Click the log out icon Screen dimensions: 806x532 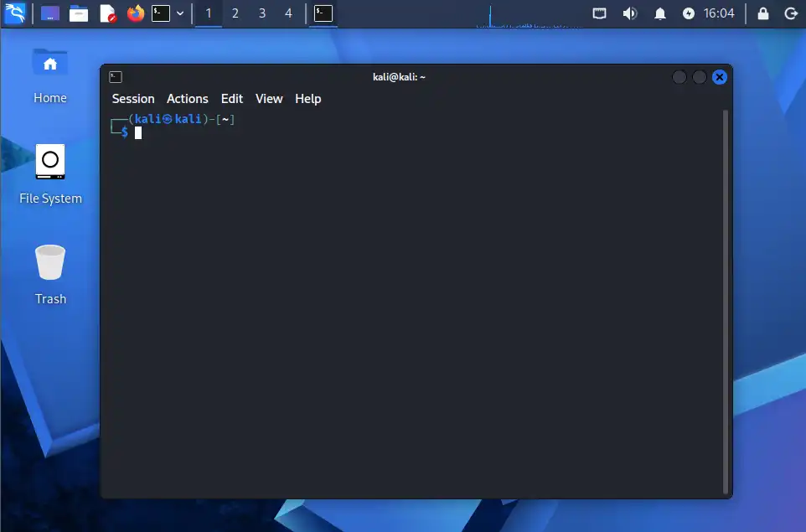coord(790,13)
